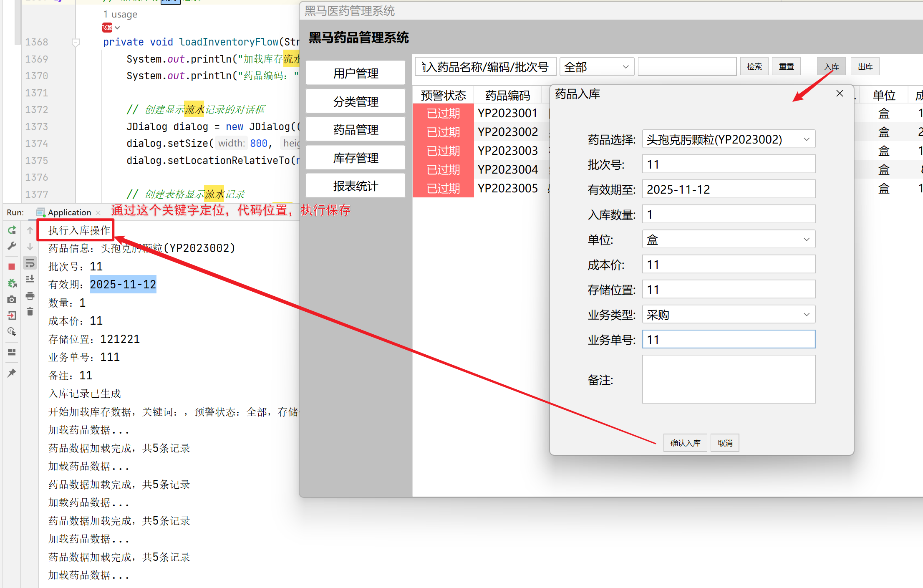923x588 pixels.
Task: Pin the Run tab
Action: 12,373
